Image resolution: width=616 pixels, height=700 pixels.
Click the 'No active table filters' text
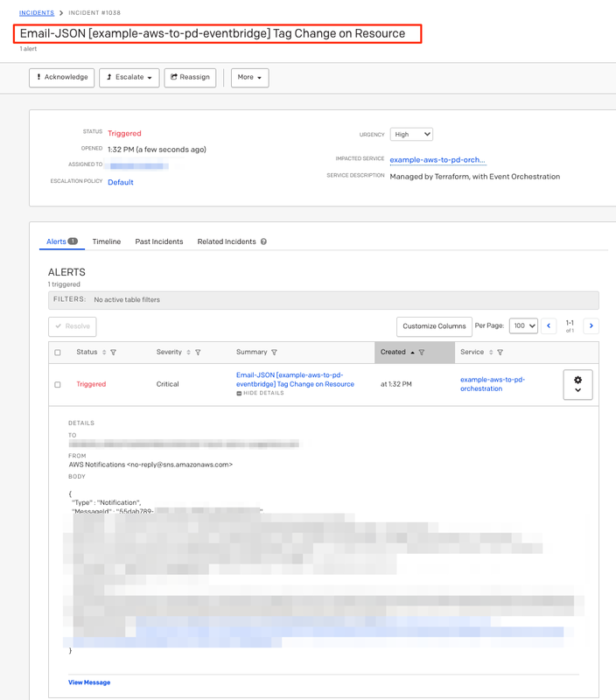(x=127, y=299)
